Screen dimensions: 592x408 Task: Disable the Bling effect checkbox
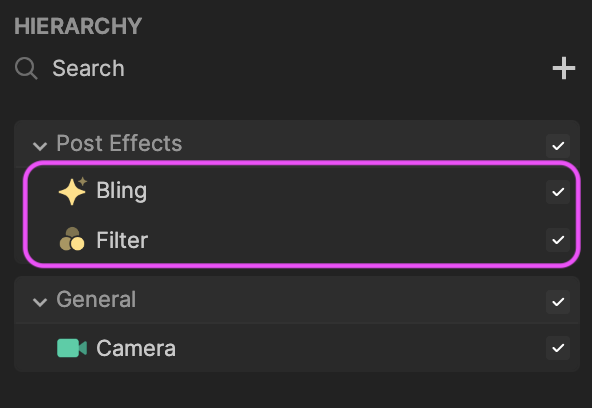[x=558, y=192]
